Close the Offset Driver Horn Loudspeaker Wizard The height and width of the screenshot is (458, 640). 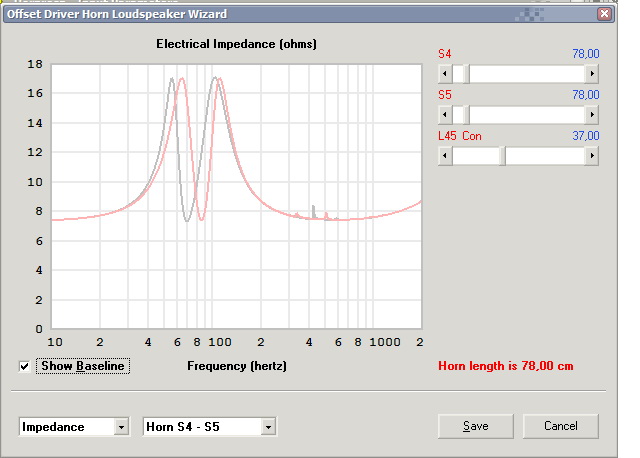coord(604,14)
